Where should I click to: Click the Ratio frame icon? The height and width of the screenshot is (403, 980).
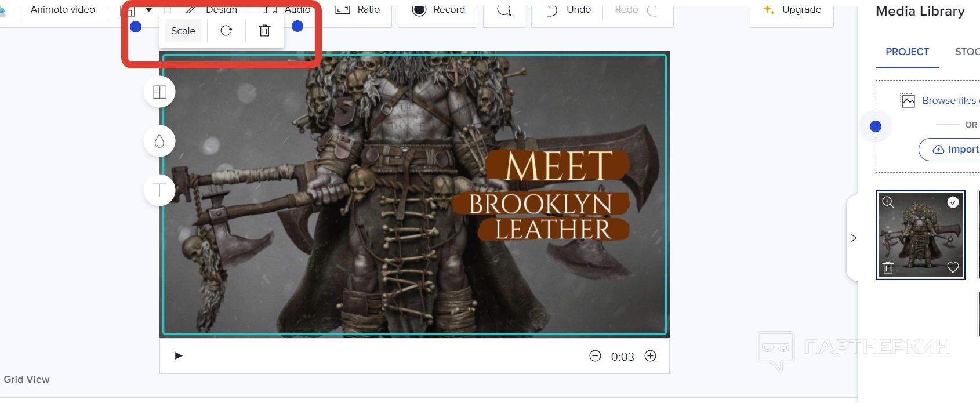click(x=343, y=10)
